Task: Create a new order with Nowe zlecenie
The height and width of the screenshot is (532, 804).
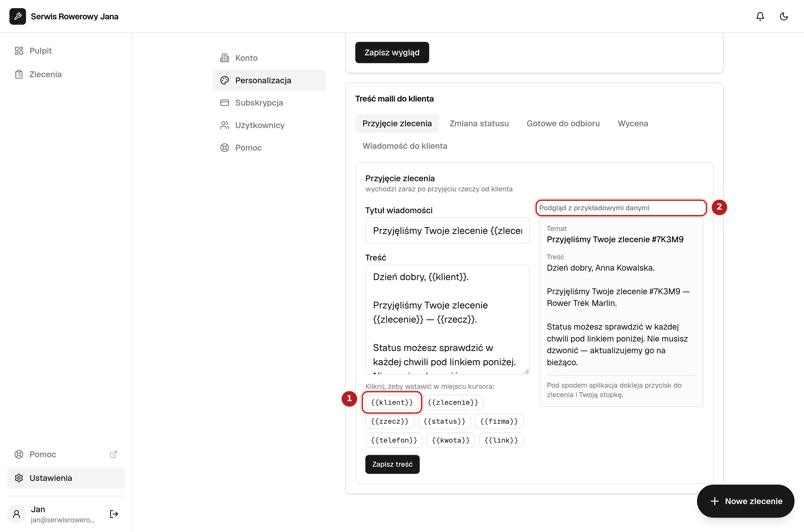Action: click(x=746, y=501)
